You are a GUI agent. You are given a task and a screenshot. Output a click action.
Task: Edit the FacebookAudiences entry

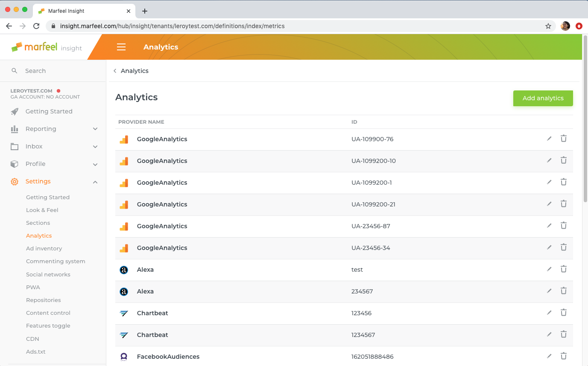tap(549, 356)
